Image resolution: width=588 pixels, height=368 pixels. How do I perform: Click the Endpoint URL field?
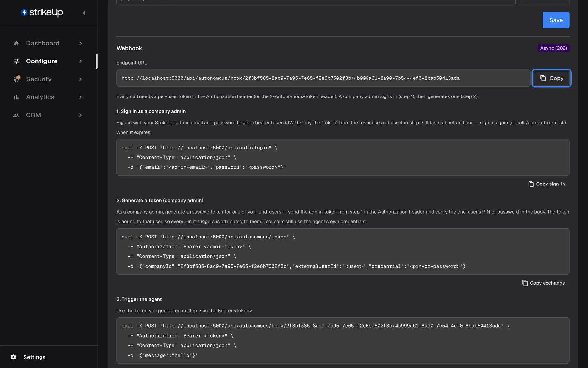(323, 78)
